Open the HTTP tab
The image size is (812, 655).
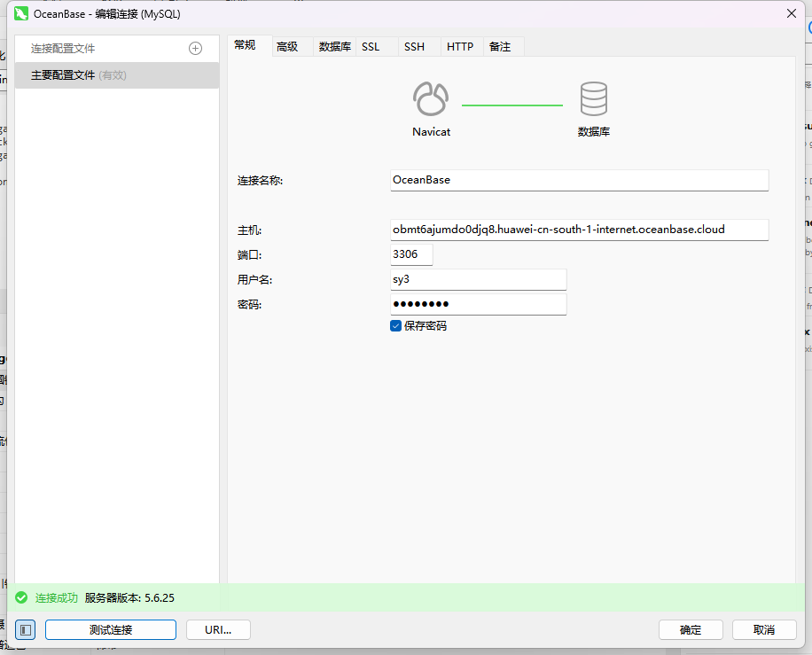(460, 47)
